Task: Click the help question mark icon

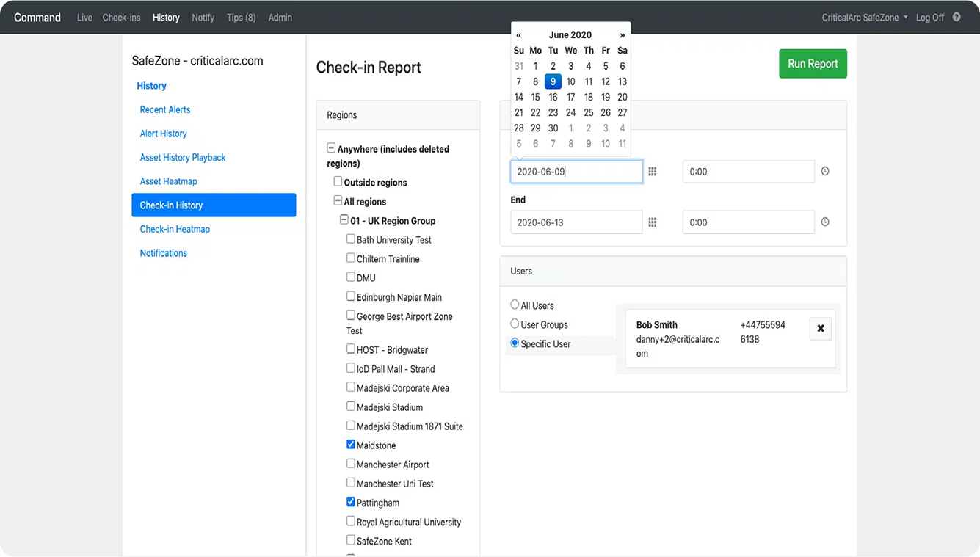Action: (x=957, y=17)
